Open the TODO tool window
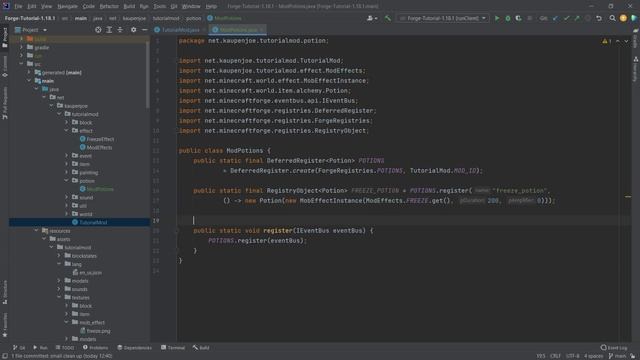The height and width of the screenshot is (360, 640). click(65, 348)
